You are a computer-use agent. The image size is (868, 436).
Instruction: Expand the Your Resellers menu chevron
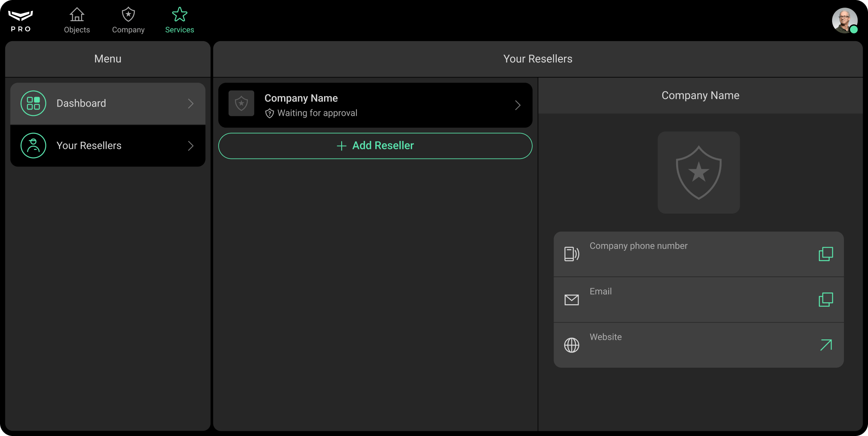(191, 146)
